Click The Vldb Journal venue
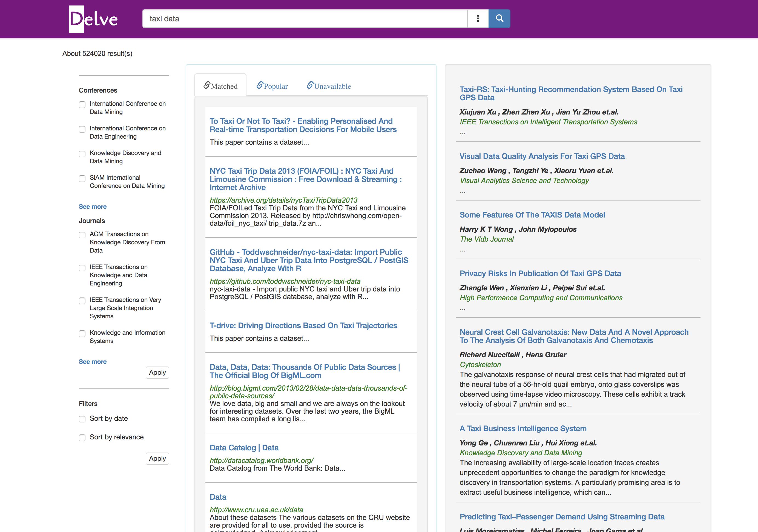Screen dimensions: 758x532 pyautogui.click(x=487, y=239)
